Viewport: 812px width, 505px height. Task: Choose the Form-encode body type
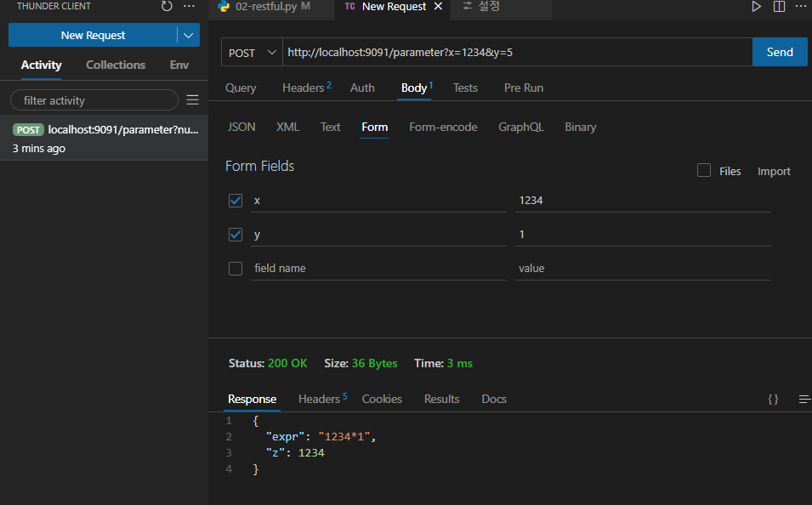point(443,127)
